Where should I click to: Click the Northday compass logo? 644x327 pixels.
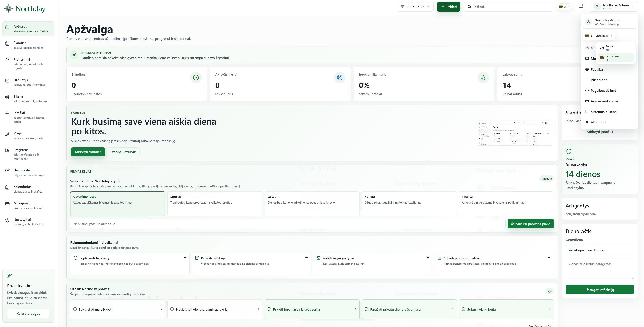coord(8,8)
